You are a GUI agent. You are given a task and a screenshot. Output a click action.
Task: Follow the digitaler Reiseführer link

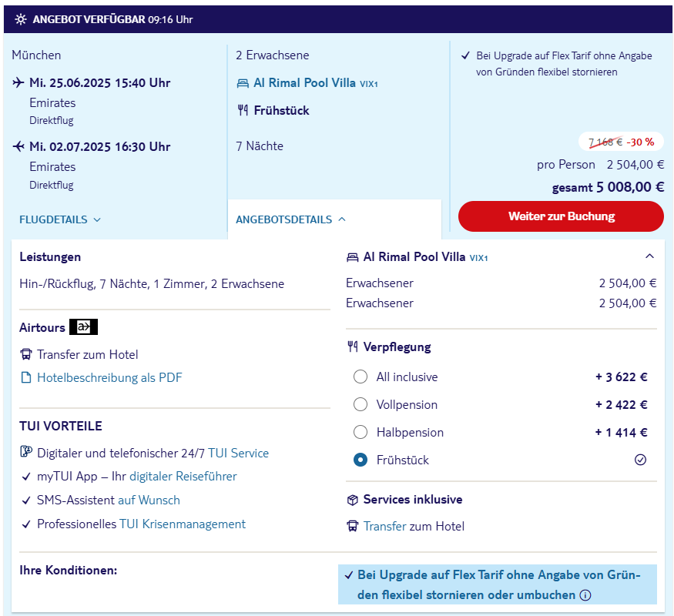tap(183, 477)
